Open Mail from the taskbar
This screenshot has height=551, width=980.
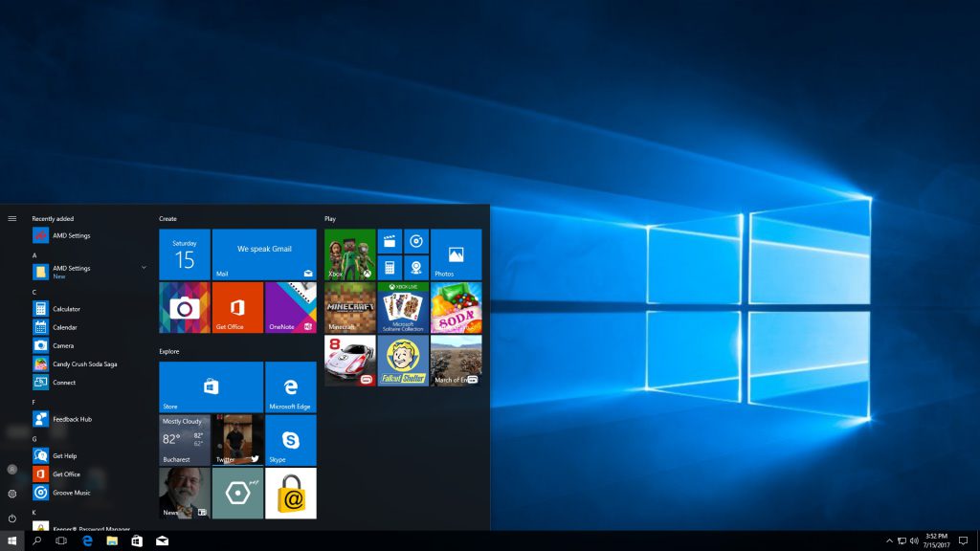tap(162, 541)
